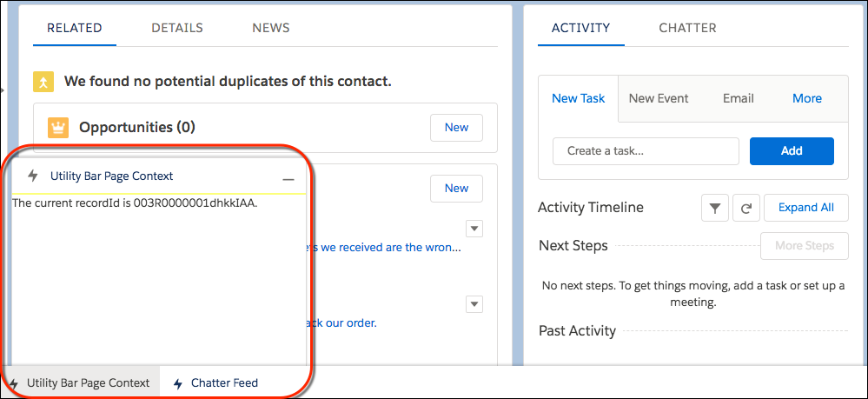Click New button for Opportunities
This screenshot has width=868, height=399.
click(456, 127)
